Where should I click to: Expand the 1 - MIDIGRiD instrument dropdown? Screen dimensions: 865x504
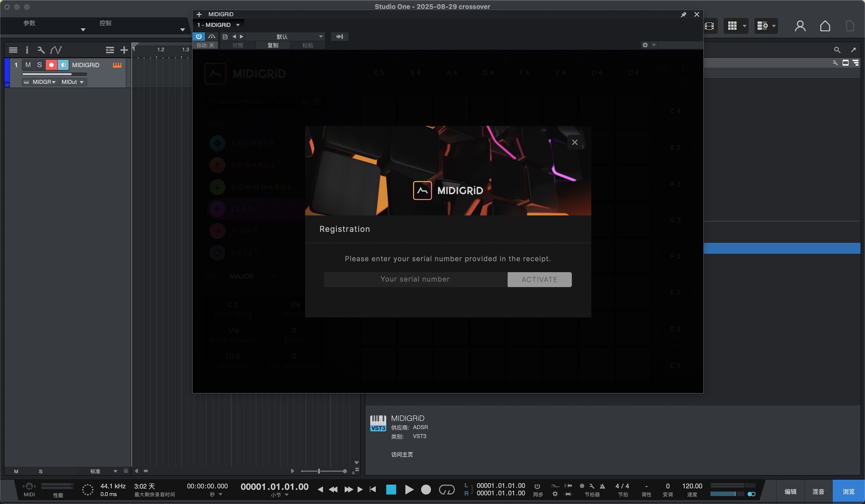pos(238,25)
